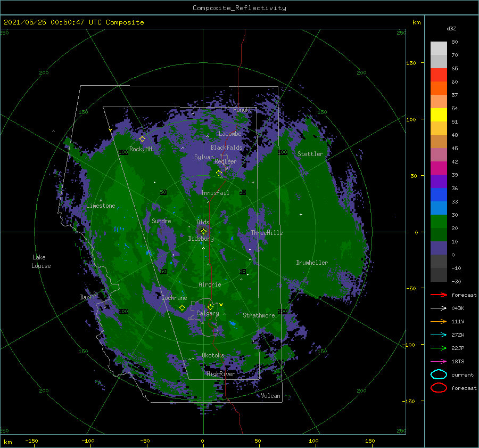Image resolution: width=479 pixels, height=448 pixels.
Task: Click the red forecast arrow in legend
Action: point(439,295)
